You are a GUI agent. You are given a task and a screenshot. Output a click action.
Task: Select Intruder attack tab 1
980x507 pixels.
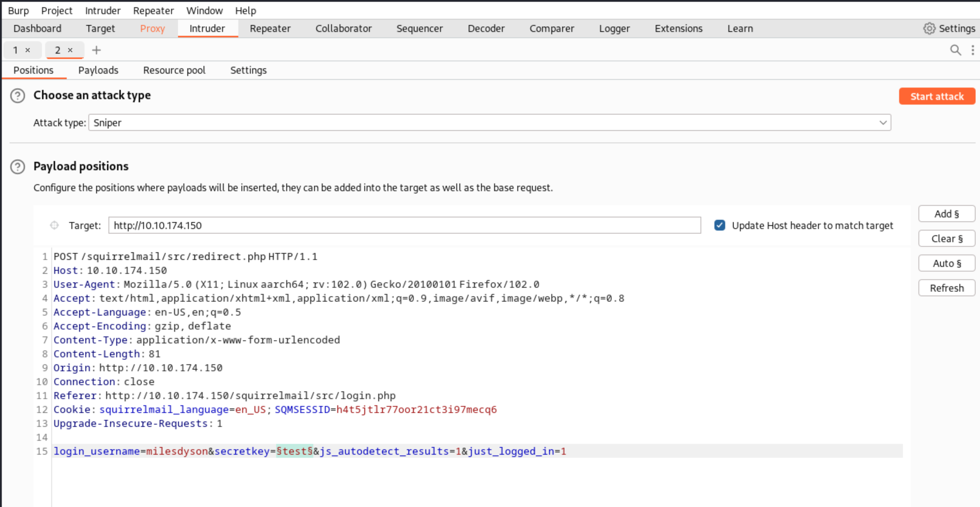15,50
